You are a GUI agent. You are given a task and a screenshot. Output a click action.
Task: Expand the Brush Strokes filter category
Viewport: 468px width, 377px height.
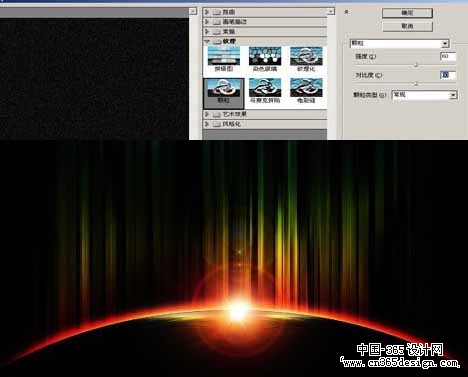(x=207, y=22)
